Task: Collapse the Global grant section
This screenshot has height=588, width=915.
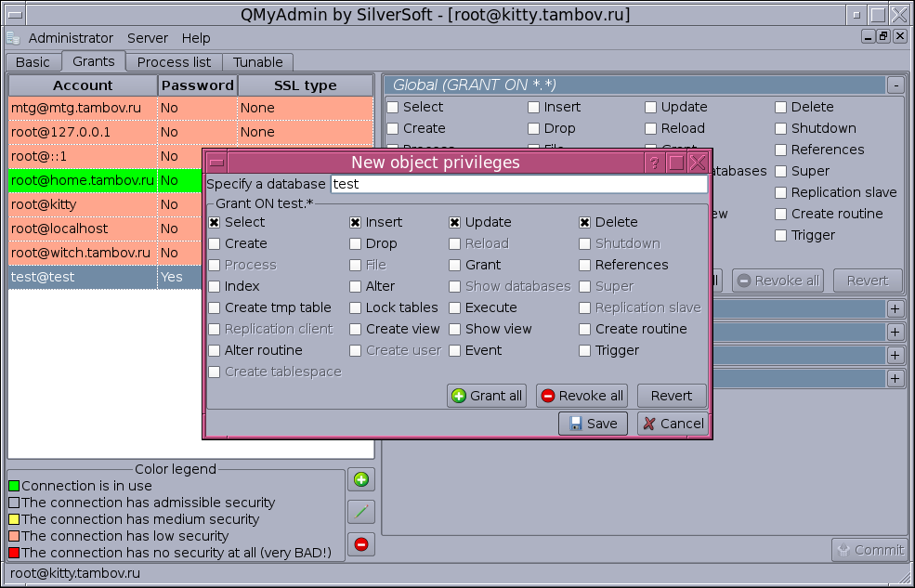Action: point(895,85)
